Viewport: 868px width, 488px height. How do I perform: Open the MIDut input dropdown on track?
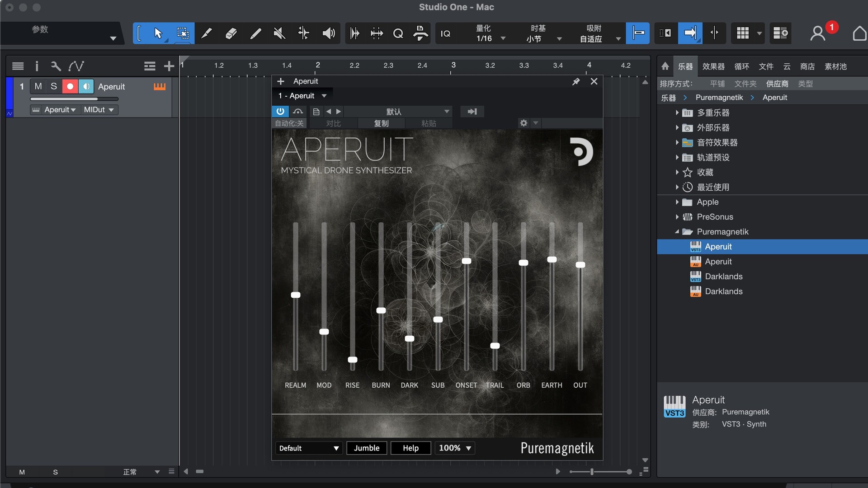tap(99, 110)
